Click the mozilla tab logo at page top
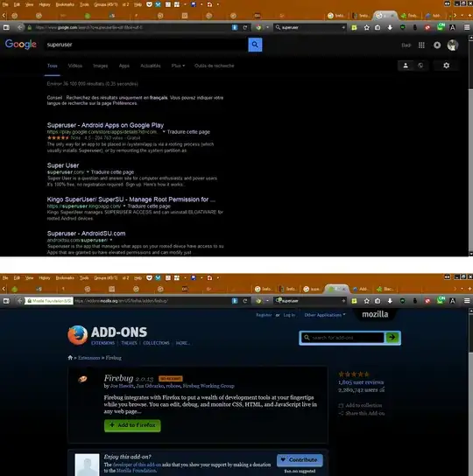Screen dimensions: 473x476 pyautogui.click(x=375, y=314)
